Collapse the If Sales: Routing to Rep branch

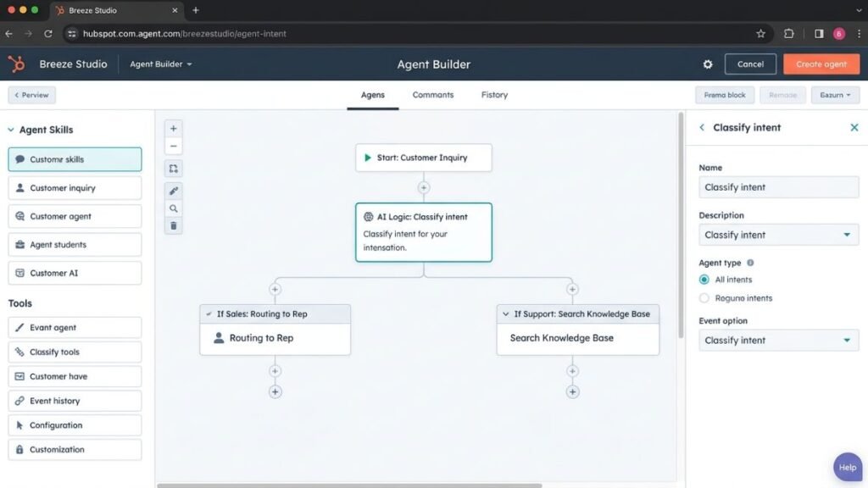point(209,313)
